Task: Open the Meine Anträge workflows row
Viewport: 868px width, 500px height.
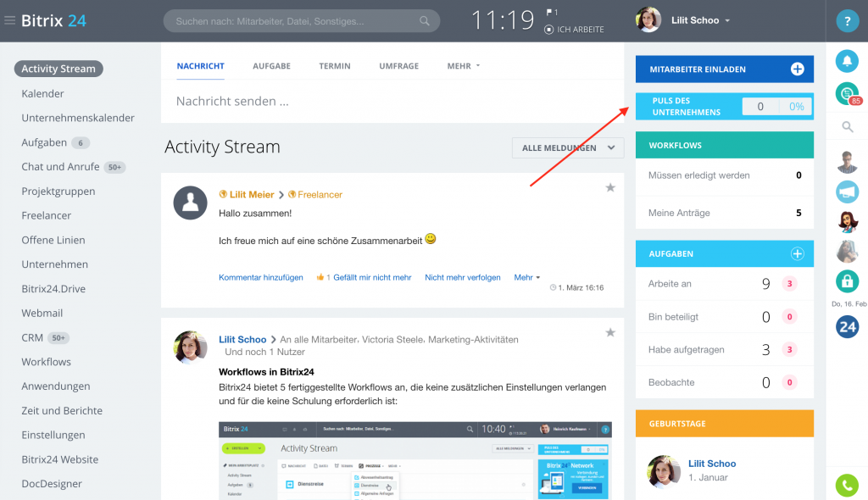Action: point(725,213)
